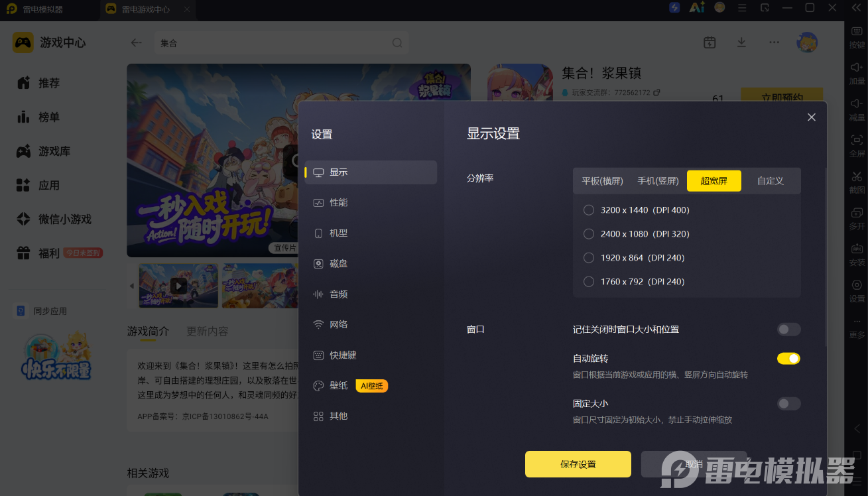This screenshot has width=868, height=496.
Task: Switch to 手机(竖屏) resolution tab
Action: tap(658, 181)
